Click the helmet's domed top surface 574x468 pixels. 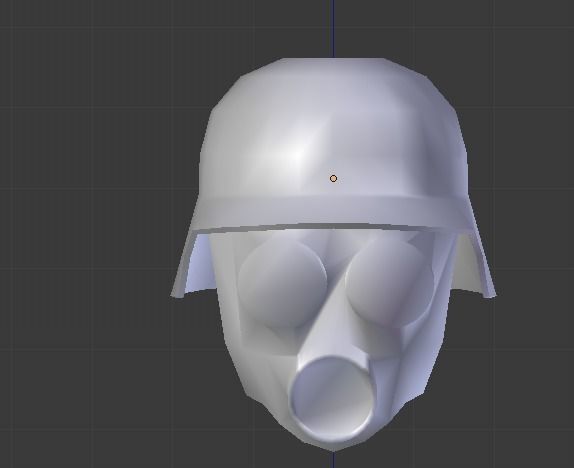tap(333, 128)
